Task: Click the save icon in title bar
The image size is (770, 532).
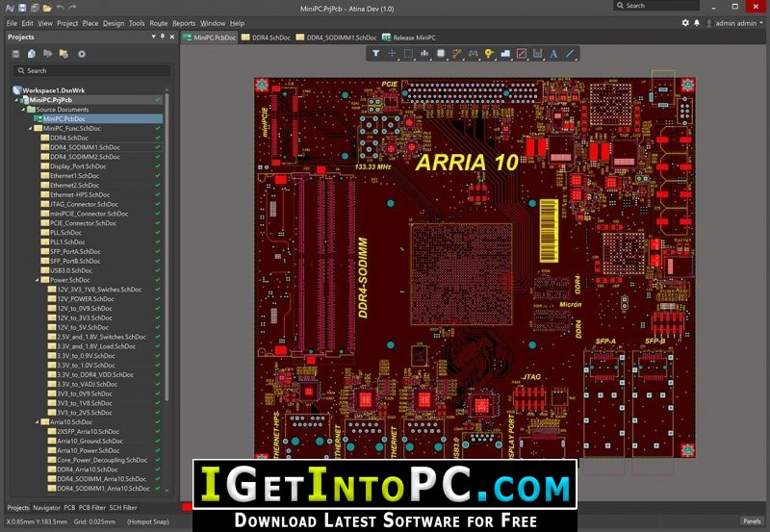Action: click(x=22, y=8)
